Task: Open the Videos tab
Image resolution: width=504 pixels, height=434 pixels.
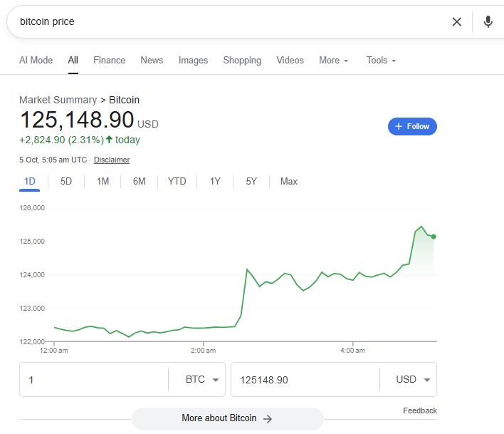Action: 290,60
